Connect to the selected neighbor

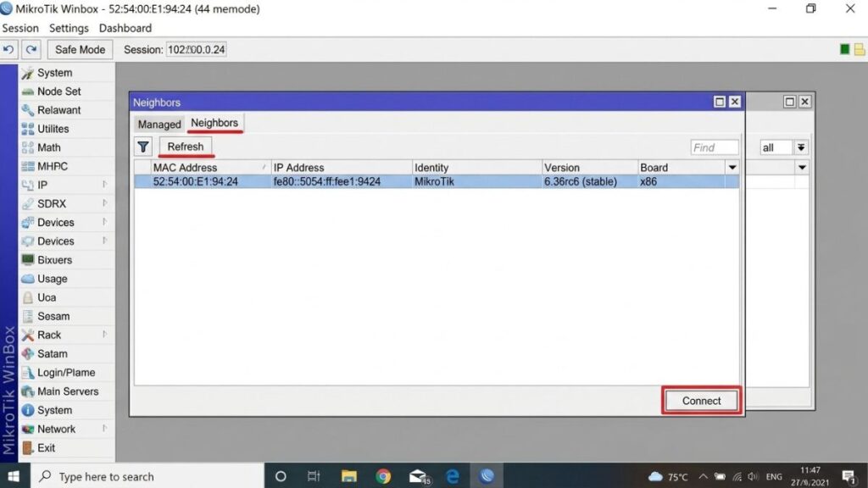(x=701, y=401)
